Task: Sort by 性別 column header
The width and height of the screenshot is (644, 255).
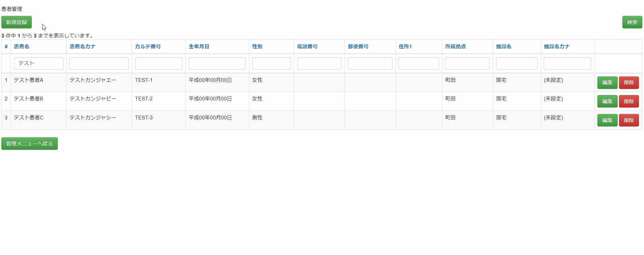Action: pos(257,47)
